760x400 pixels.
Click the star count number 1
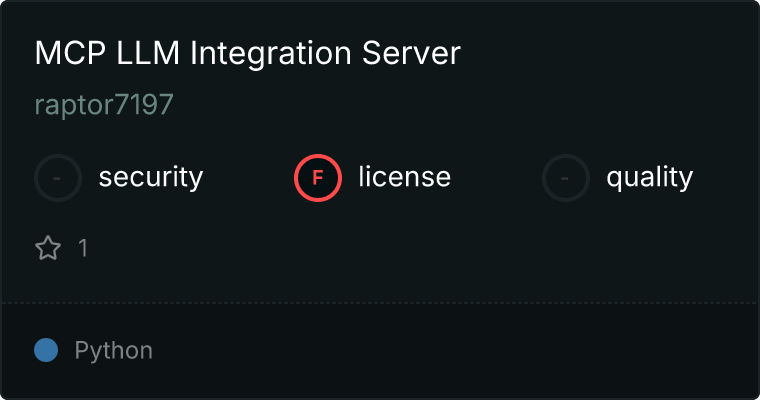[x=83, y=248]
